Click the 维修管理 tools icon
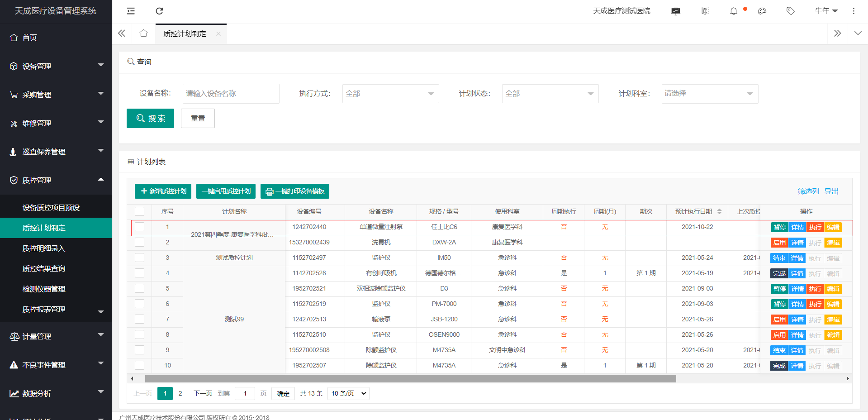Viewport: 868px width, 420px height. [14, 123]
